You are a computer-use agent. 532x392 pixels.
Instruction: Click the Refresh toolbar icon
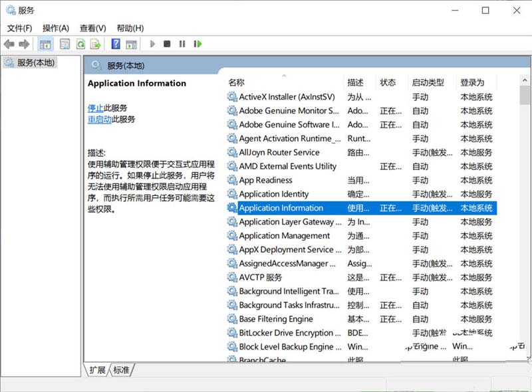[x=80, y=44]
